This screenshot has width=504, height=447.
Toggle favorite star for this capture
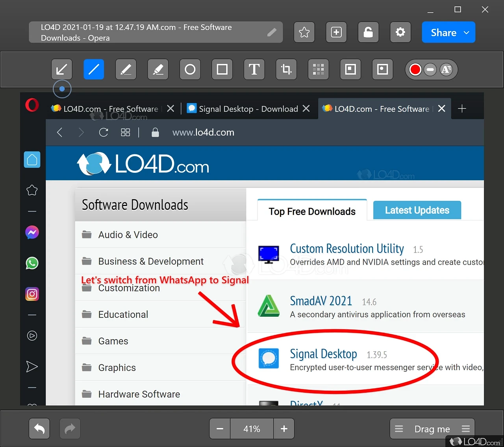304,32
